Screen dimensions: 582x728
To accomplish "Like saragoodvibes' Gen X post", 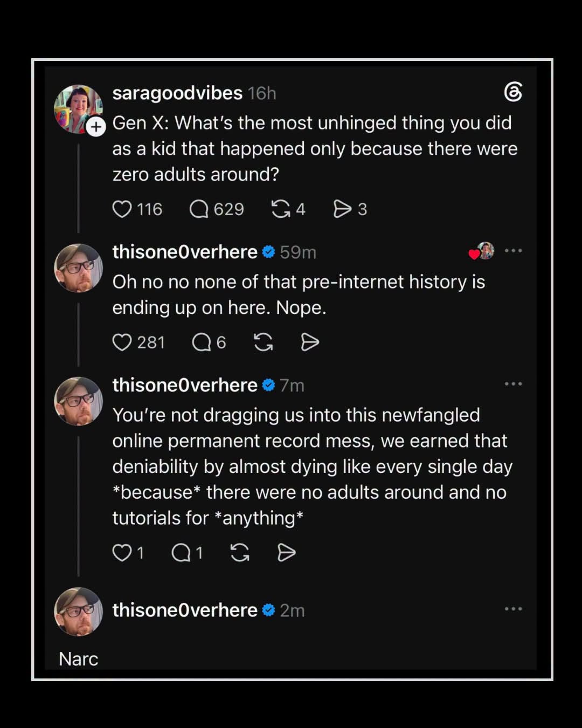I will pos(122,209).
